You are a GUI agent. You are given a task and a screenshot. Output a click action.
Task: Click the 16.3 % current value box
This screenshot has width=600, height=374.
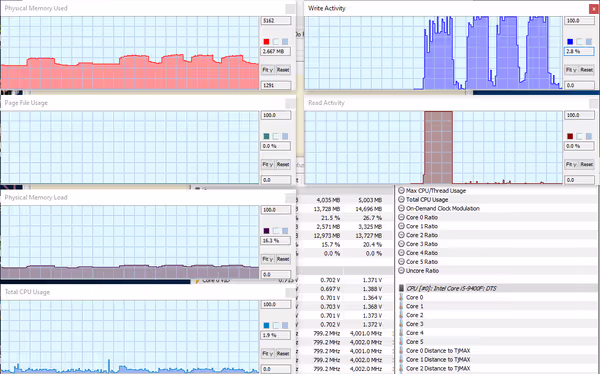276,240
